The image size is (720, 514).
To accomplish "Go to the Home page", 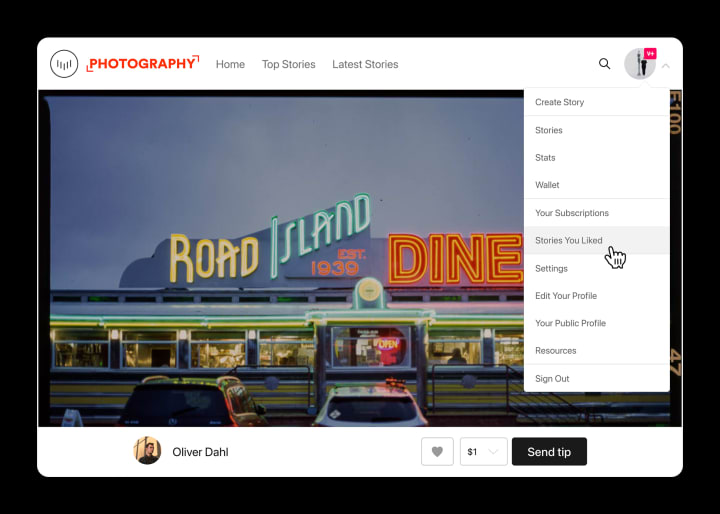I will (x=230, y=64).
